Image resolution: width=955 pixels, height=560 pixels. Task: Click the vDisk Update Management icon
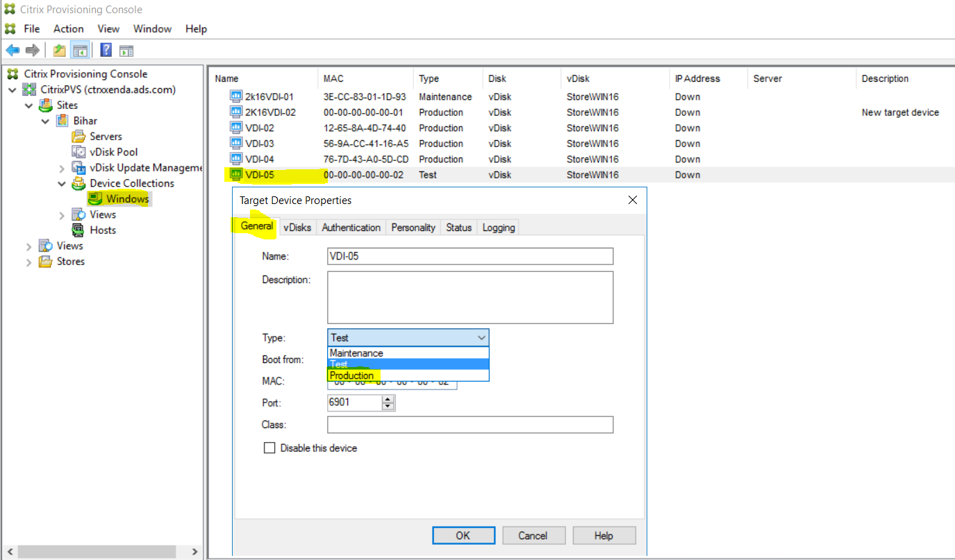78,168
